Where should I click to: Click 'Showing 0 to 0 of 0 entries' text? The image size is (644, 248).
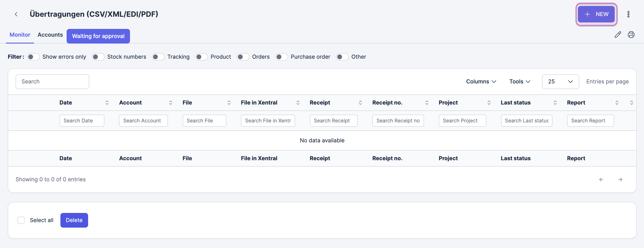pyautogui.click(x=51, y=180)
